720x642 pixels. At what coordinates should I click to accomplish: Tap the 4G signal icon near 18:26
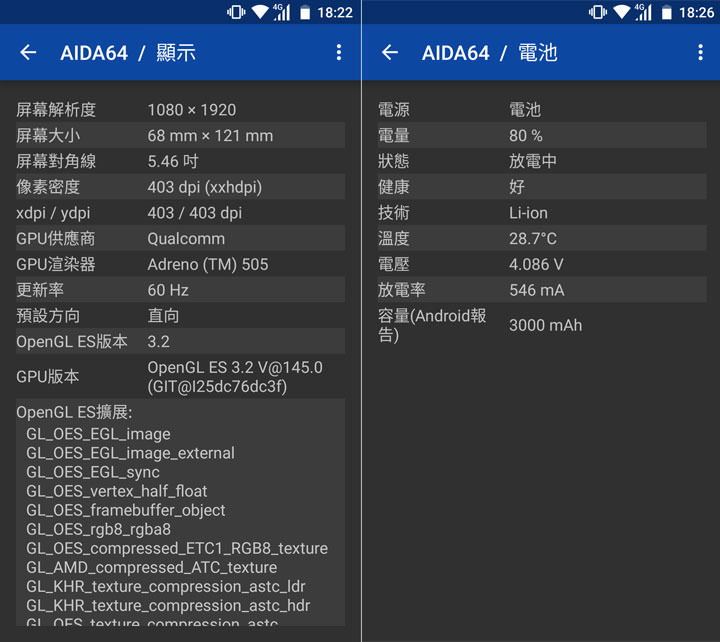point(643,12)
